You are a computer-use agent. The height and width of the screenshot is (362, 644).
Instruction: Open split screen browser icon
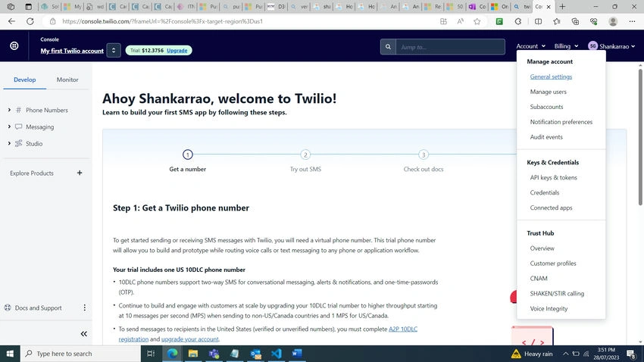click(x=538, y=21)
